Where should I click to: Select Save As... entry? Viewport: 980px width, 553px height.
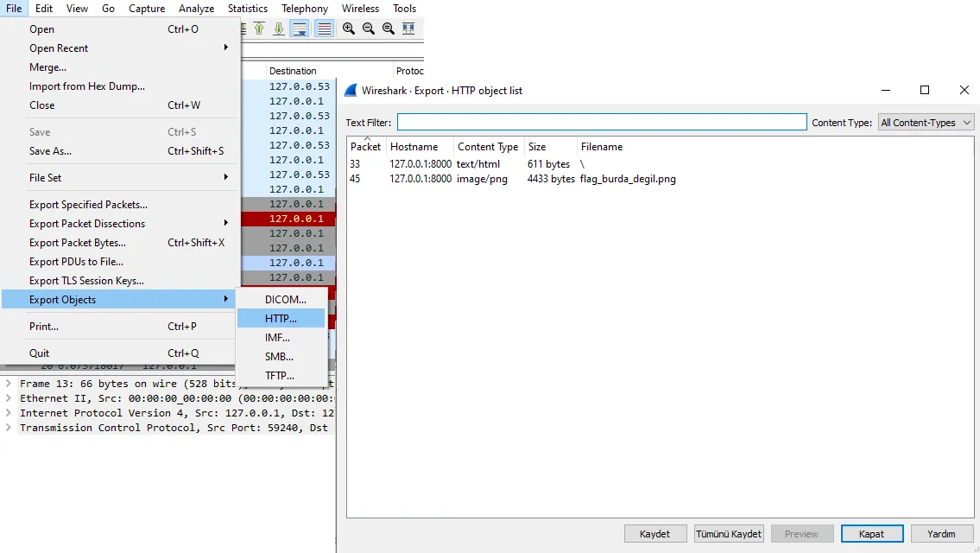[120, 150]
